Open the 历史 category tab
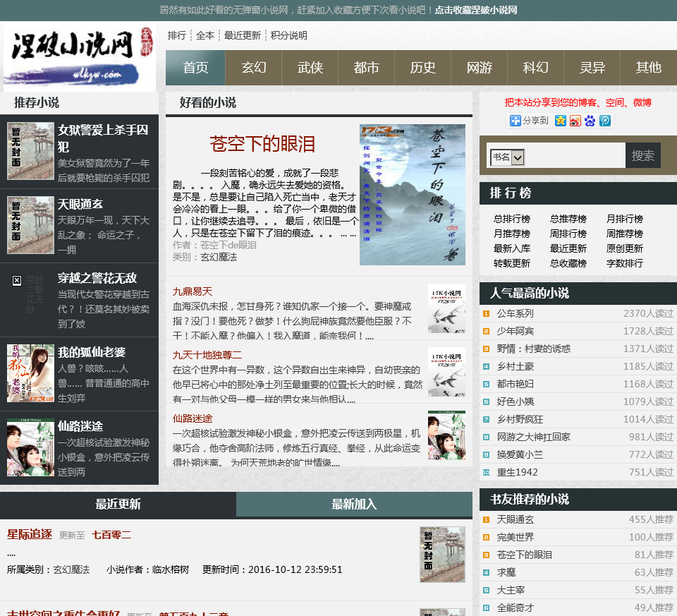 [422, 68]
